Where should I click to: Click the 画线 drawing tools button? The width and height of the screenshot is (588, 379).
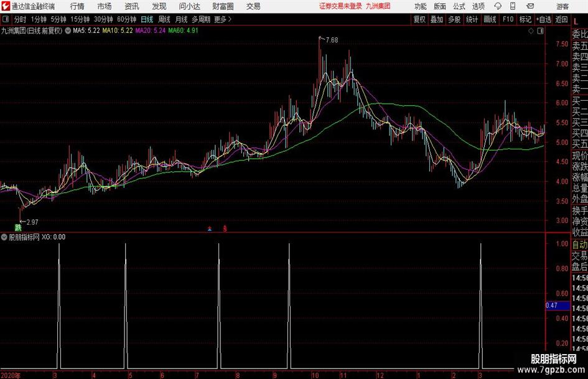click(x=490, y=19)
